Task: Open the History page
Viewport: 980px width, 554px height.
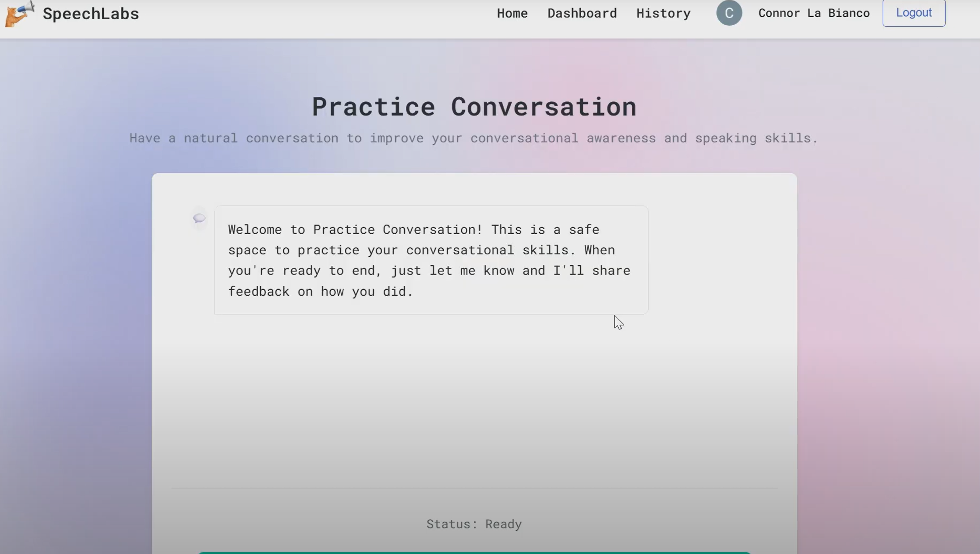Action: [663, 13]
